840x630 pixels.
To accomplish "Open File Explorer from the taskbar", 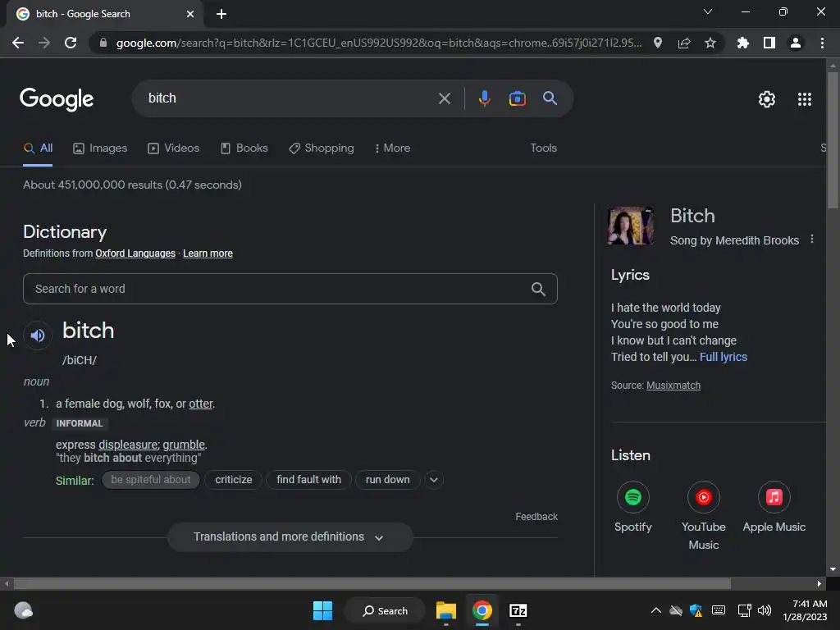I will 445,610.
